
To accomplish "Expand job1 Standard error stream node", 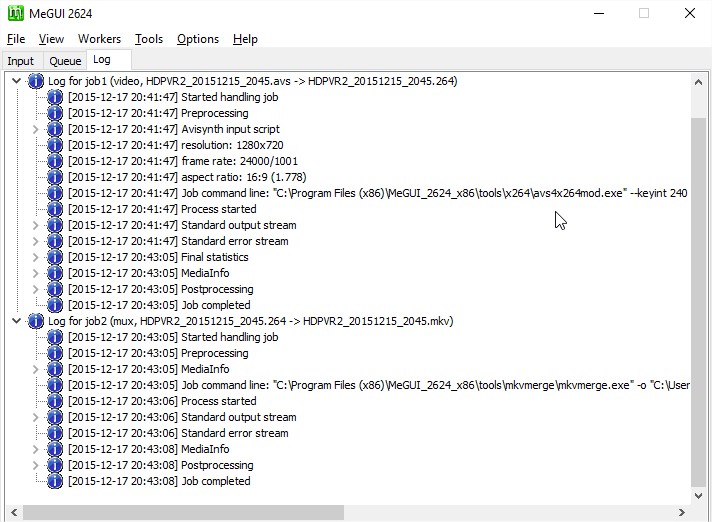I will (x=36, y=241).
